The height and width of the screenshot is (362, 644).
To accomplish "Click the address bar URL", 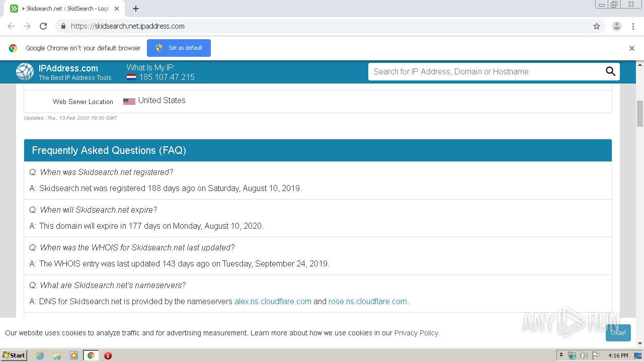I will [x=128, y=26].
